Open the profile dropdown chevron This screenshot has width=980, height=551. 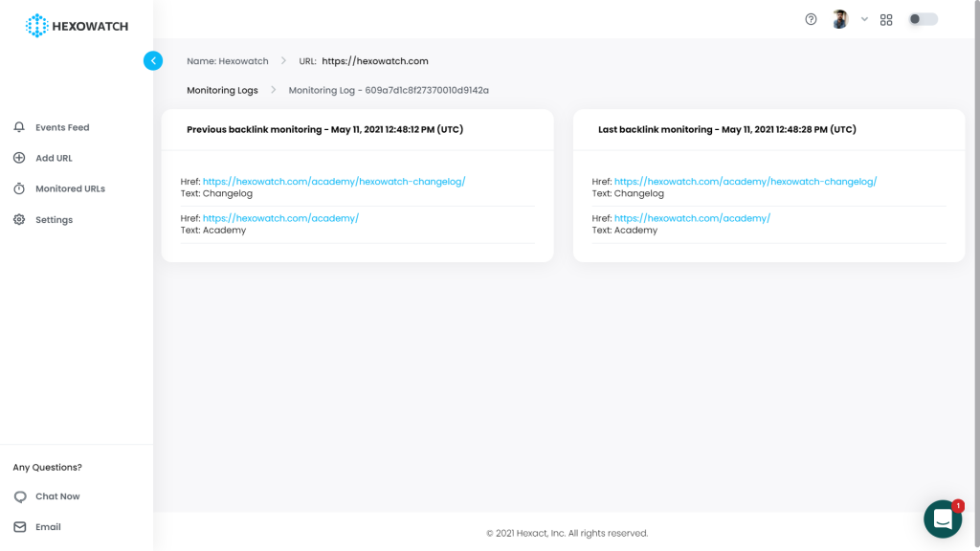pos(864,19)
